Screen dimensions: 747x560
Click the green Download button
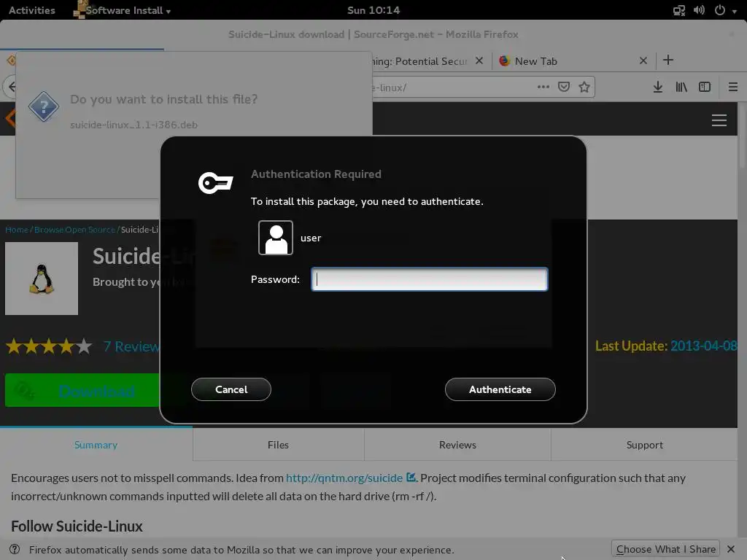(x=82, y=391)
